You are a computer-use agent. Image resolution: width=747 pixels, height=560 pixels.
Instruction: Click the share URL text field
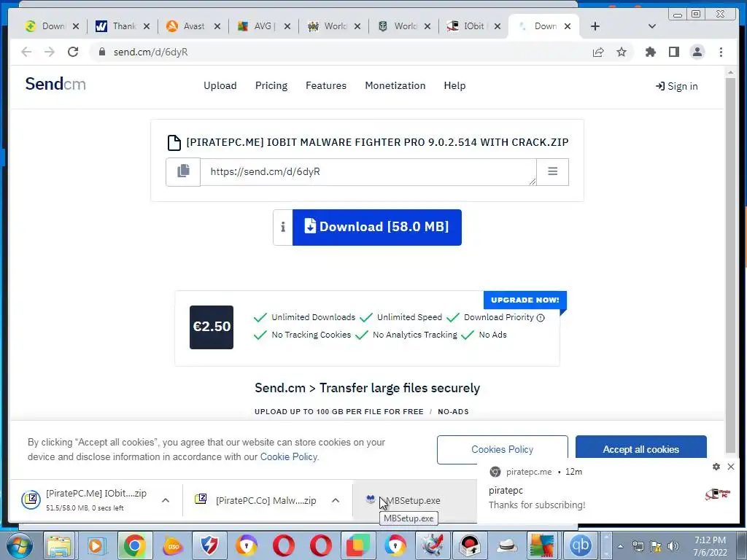[368, 171]
